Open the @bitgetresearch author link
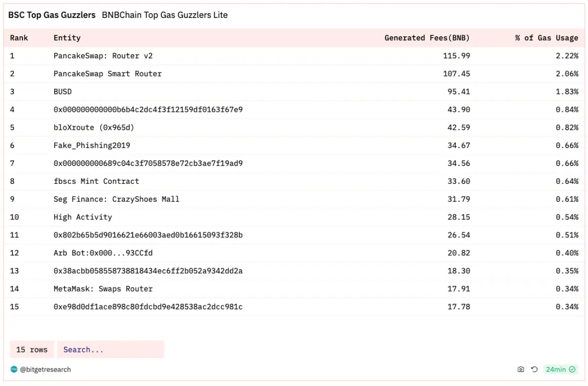The height and width of the screenshot is (386, 588). click(x=45, y=370)
